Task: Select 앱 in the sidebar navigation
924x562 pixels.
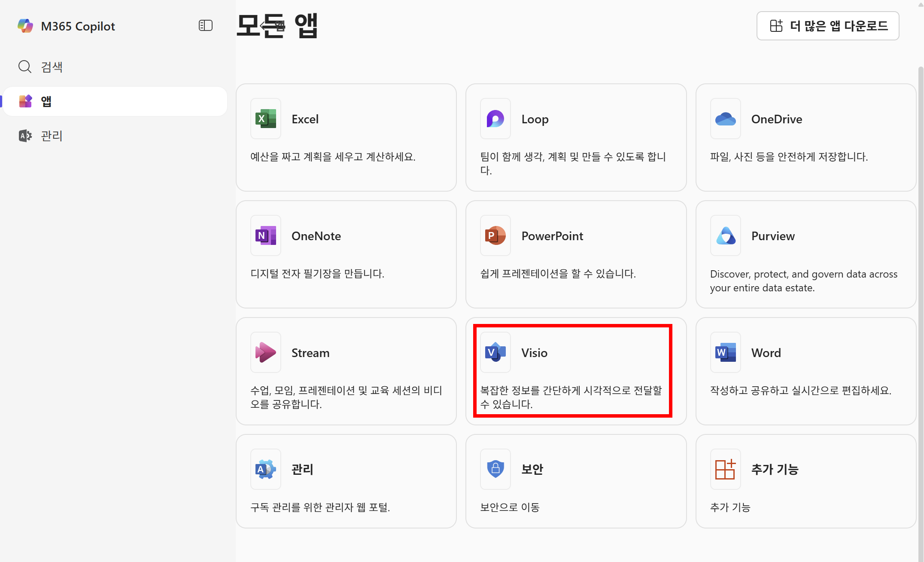Action: [115, 101]
